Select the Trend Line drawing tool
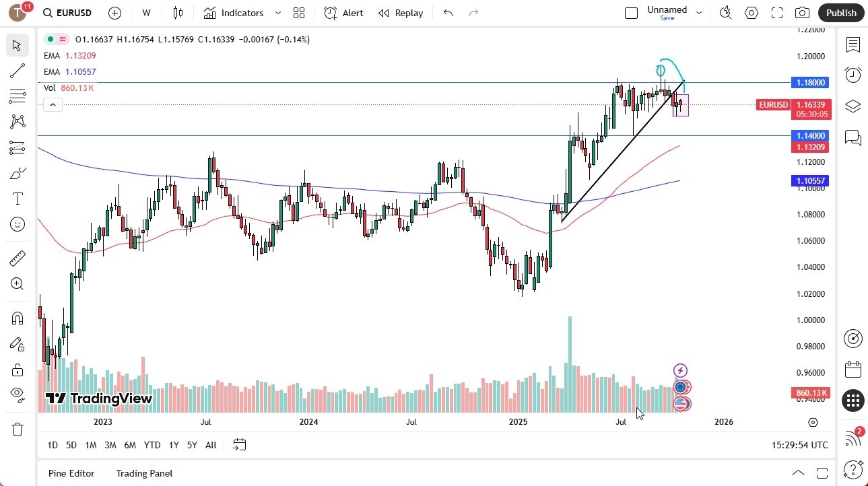 coord(17,71)
